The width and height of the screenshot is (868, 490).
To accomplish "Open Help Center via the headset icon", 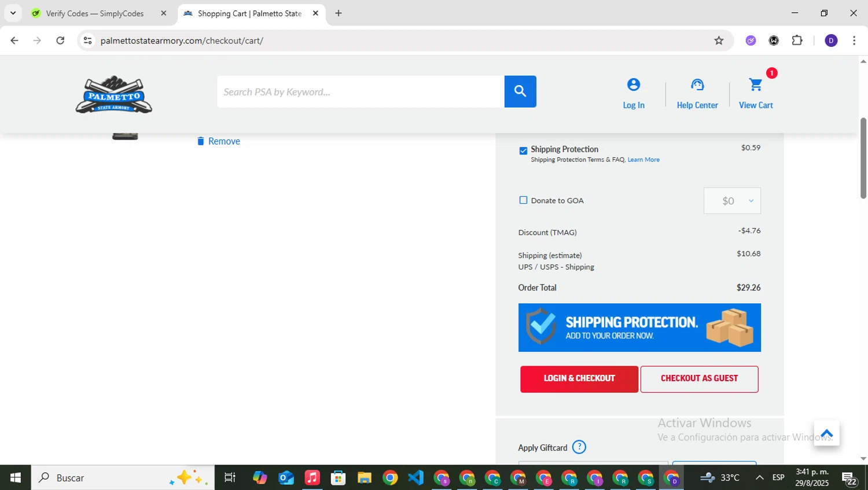I will (x=697, y=85).
